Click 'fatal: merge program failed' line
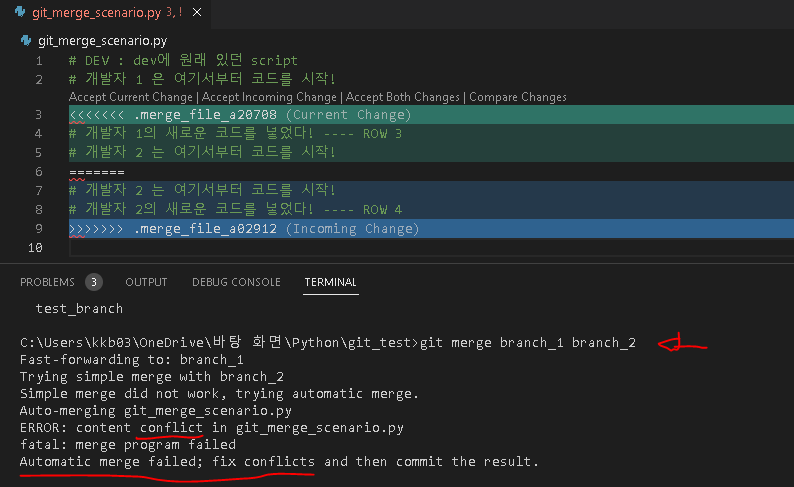Image resolution: width=794 pixels, height=487 pixels. tap(128, 444)
